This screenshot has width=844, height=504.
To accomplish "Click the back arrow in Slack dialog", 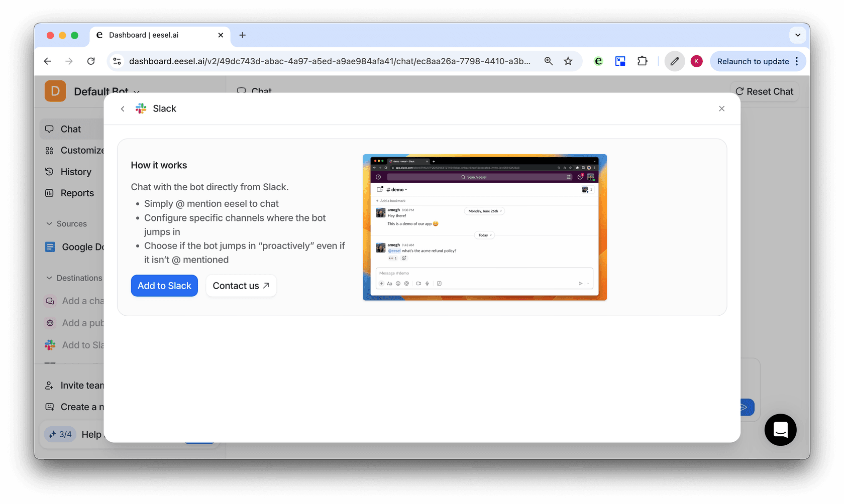I will coord(123,109).
